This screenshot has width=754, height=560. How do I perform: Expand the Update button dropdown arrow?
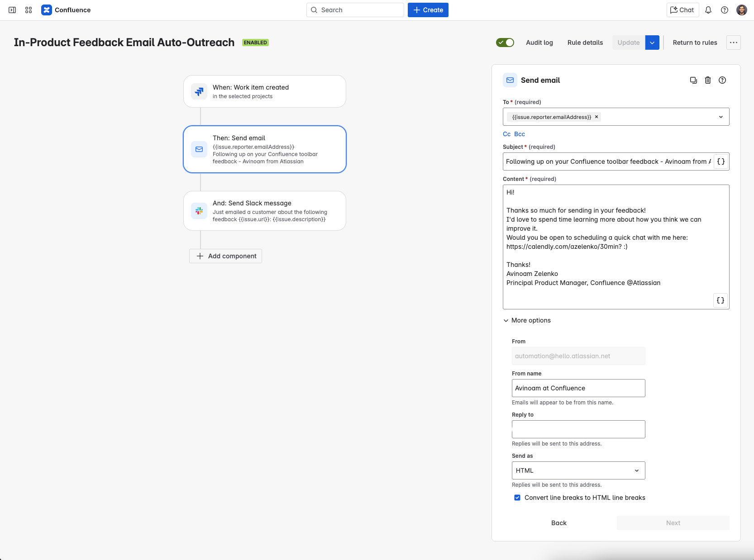(652, 43)
